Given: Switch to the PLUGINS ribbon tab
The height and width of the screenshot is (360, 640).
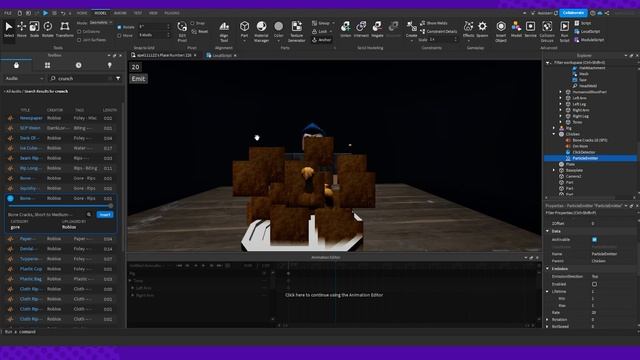Looking at the screenshot, I should click(172, 13).
